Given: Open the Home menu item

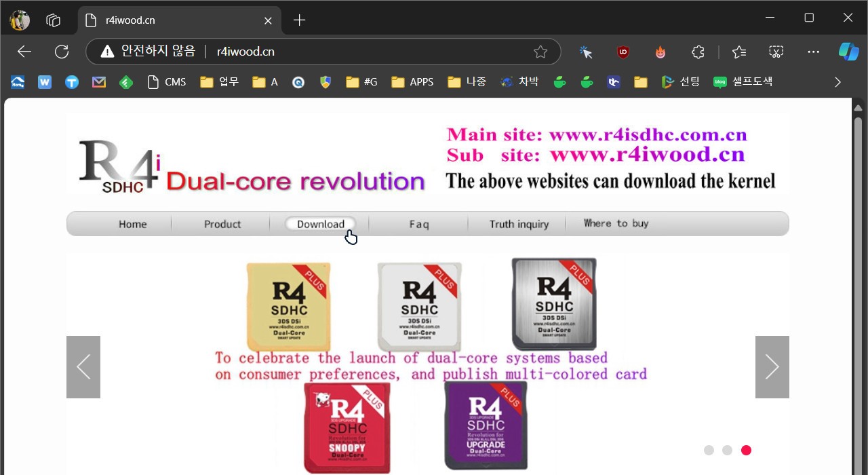Looking at the screenshot, I should click(x=132, y=224).
